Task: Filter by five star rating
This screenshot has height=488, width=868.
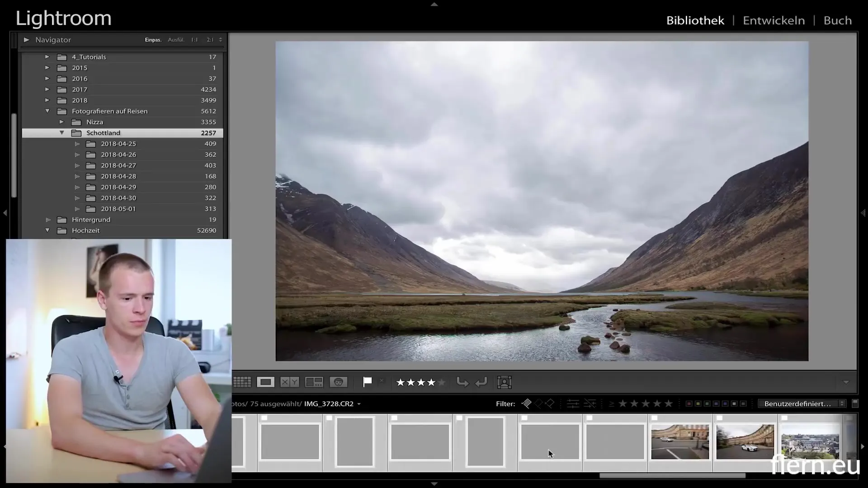Action: (x=669, y=404)
